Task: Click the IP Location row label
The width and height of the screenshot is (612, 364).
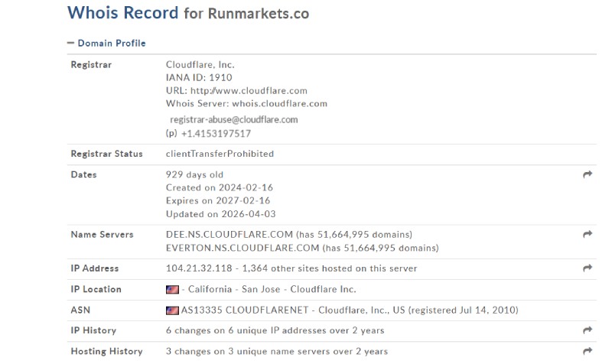Action: point(96,289)
